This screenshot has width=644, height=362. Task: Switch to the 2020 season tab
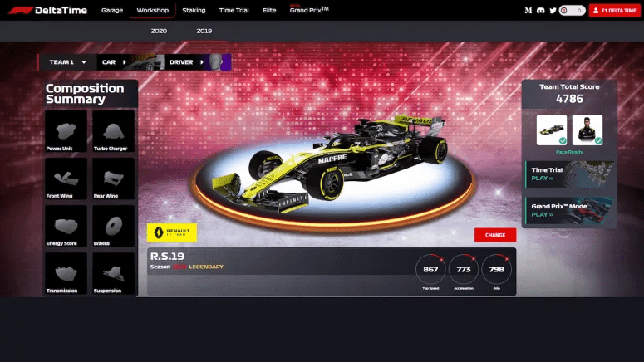point(159,31)
